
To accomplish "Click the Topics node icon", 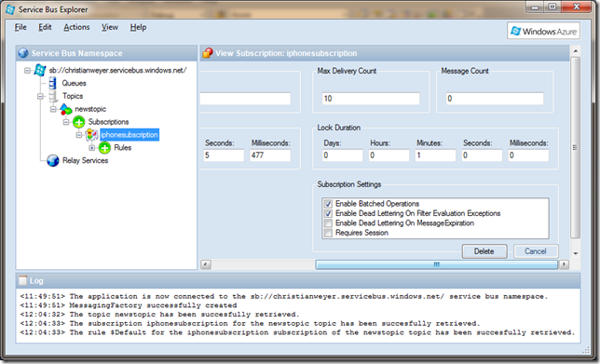I will pyautogui.click(x=53, y=96).
